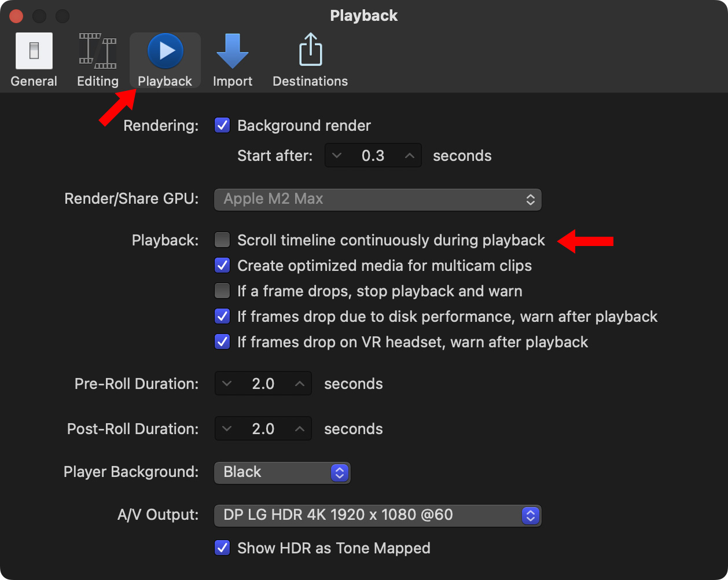The width and height of the screenshot is (728, 580).
Task: Open the Editing preferences filmstrip icon
Action: (97, 52)
